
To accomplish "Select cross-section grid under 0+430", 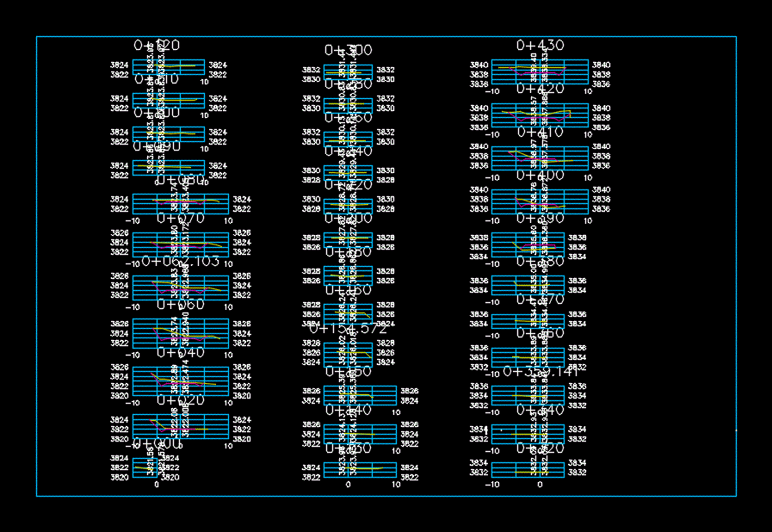I will coord(540,72).
